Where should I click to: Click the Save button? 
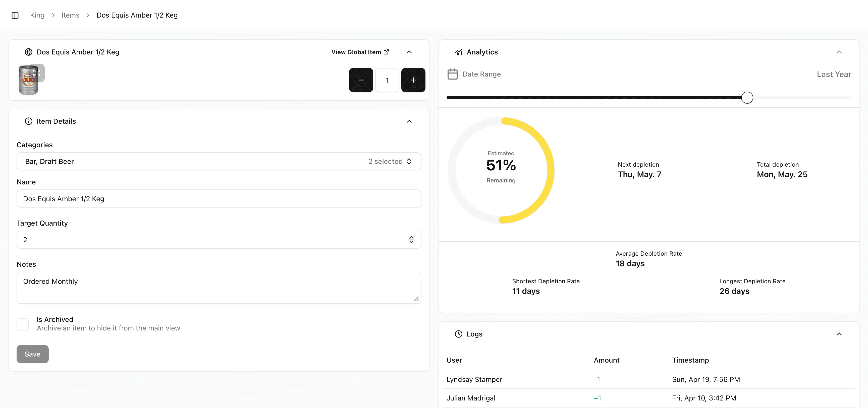click(x=33, y=354)
